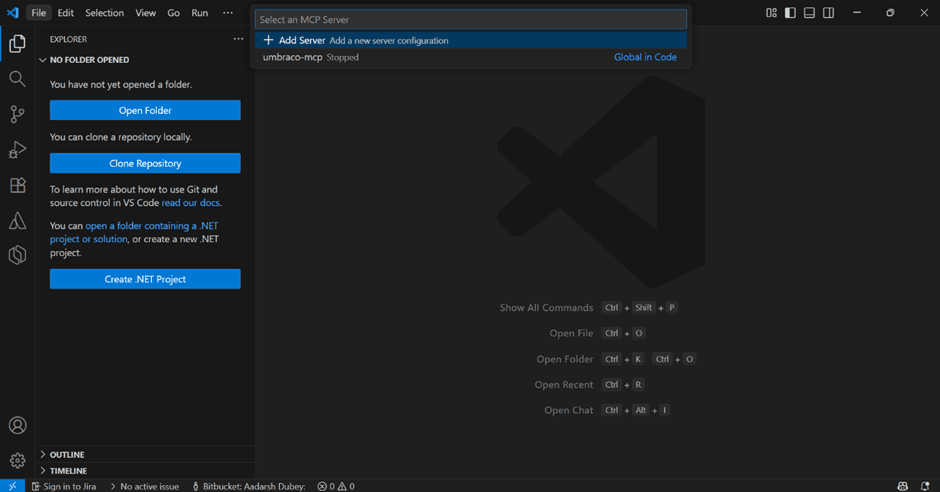Click the Accounts icon in activity bar

pyautogui.click(x=17, y=426)
